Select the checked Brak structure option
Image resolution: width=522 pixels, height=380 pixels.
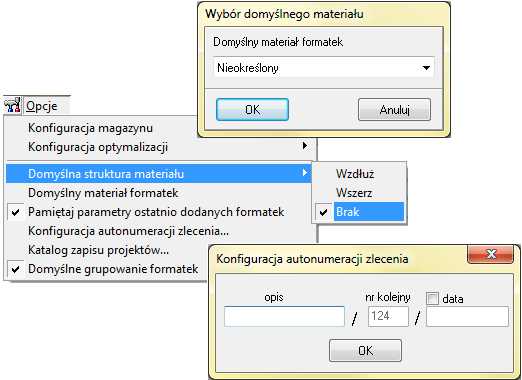[359, 212]
